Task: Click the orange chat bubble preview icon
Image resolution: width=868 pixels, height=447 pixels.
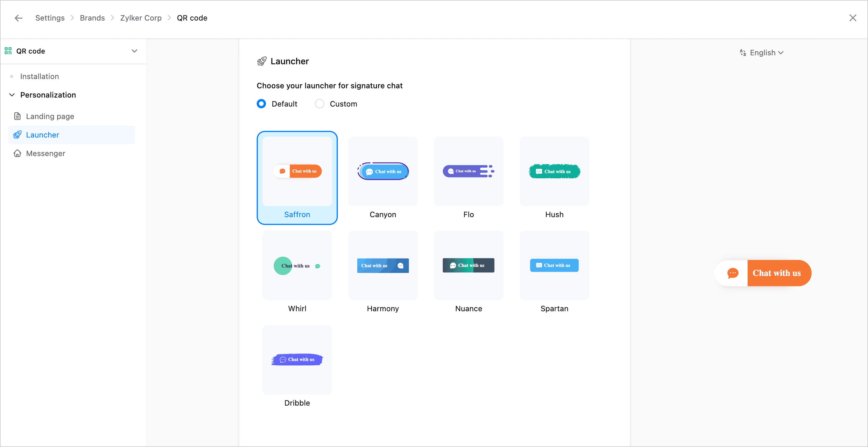Action: [732, 273]
